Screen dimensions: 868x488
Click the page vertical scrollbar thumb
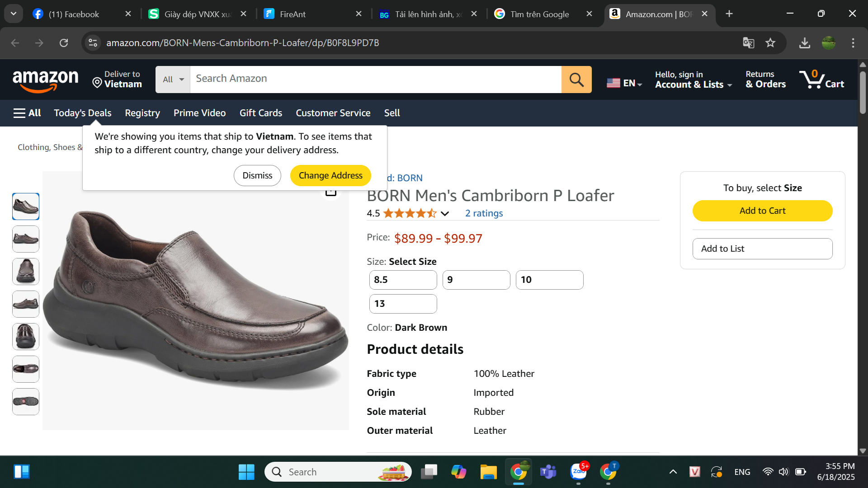[863, 93]
